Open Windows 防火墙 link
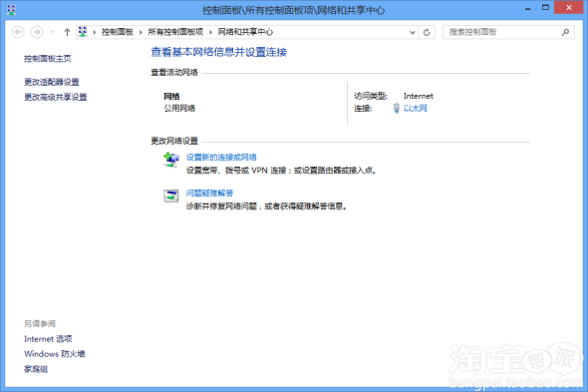588x392 pixels. (x=55, y=354)
